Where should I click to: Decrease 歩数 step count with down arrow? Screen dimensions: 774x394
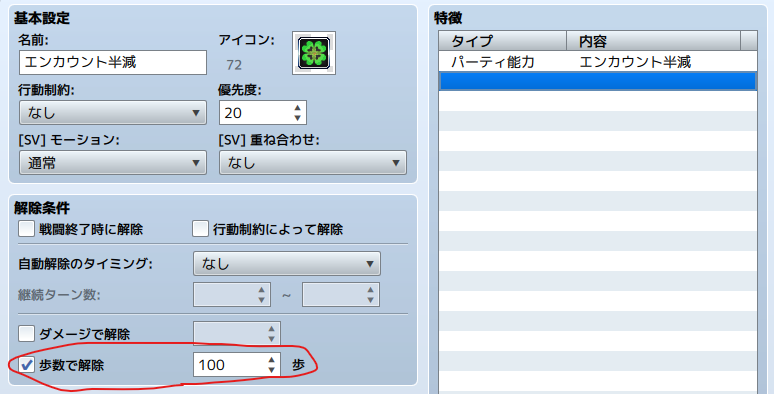[x=271, y=370]
